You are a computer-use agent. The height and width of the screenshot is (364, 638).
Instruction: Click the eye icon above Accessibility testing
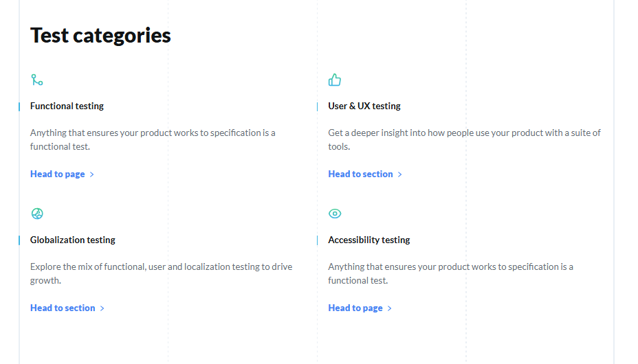point(335,214)
